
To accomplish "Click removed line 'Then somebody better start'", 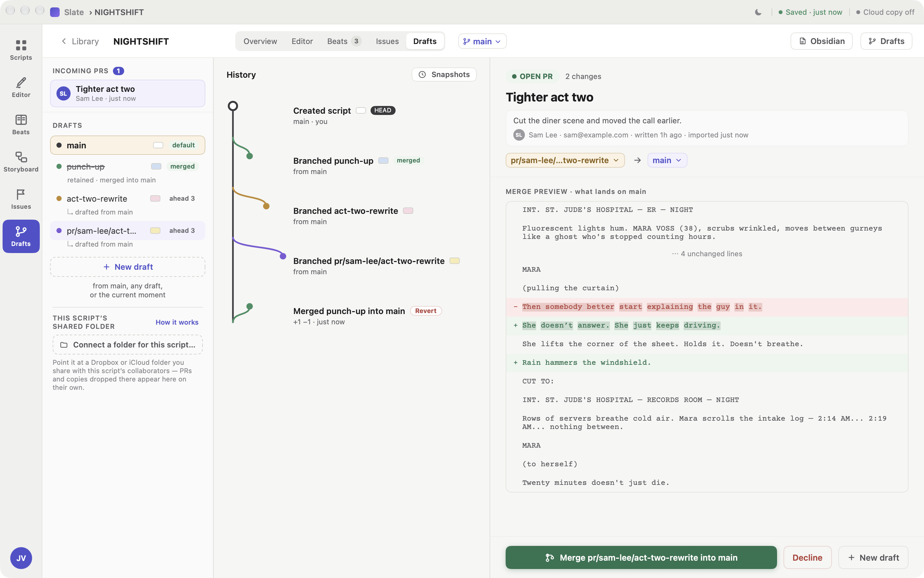I will pos(707,307).
